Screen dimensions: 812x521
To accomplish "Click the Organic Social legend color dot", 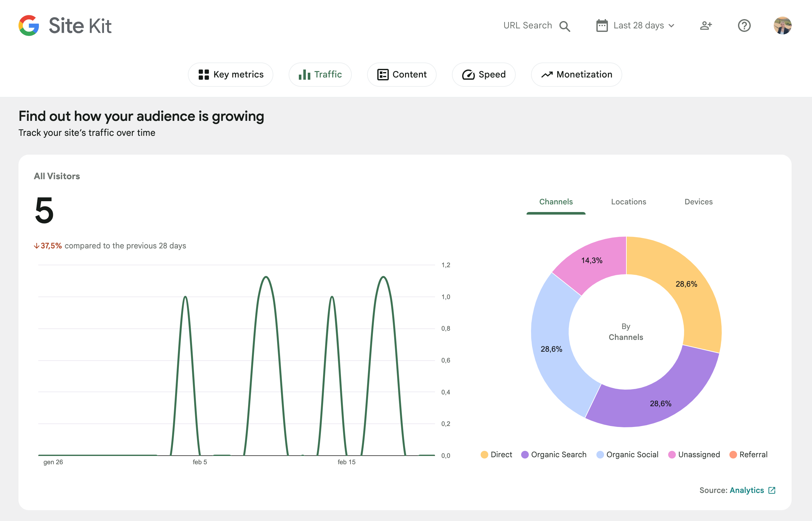I will pyautogui.click(x=600, y=455).
